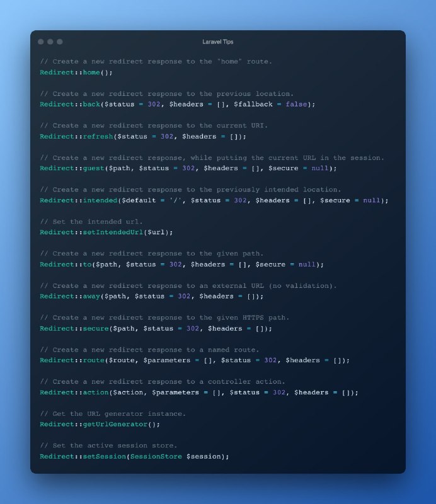Click the Redirect::home(); code line
436x504 pixels.
(76, 72)
